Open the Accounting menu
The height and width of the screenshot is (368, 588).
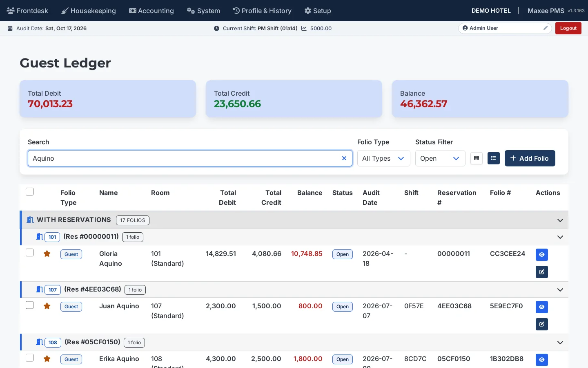click(x=151, y=11)
